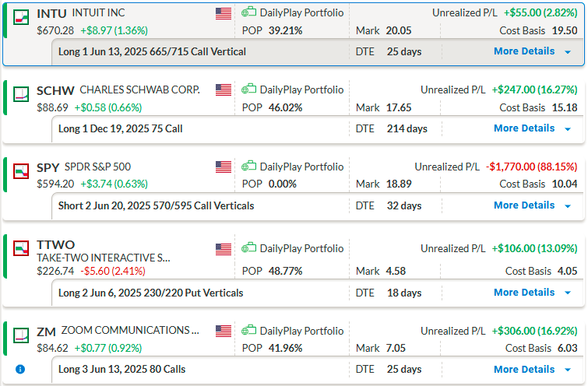Select 'Long 1 Jun 13, 2025 665/715 Call Vertical'
The width and height of the screenshot is (588, 386).
click(152, 51)
